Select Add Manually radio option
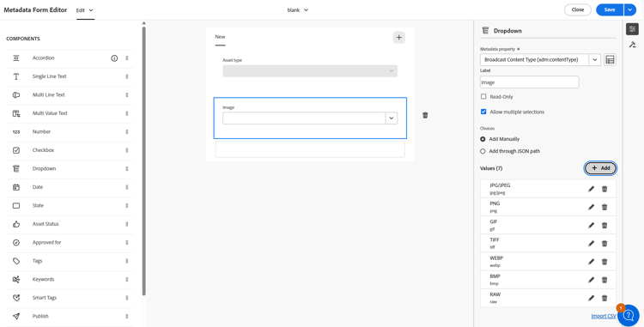Viewport: 644px width, 327px height. (483, 139)
